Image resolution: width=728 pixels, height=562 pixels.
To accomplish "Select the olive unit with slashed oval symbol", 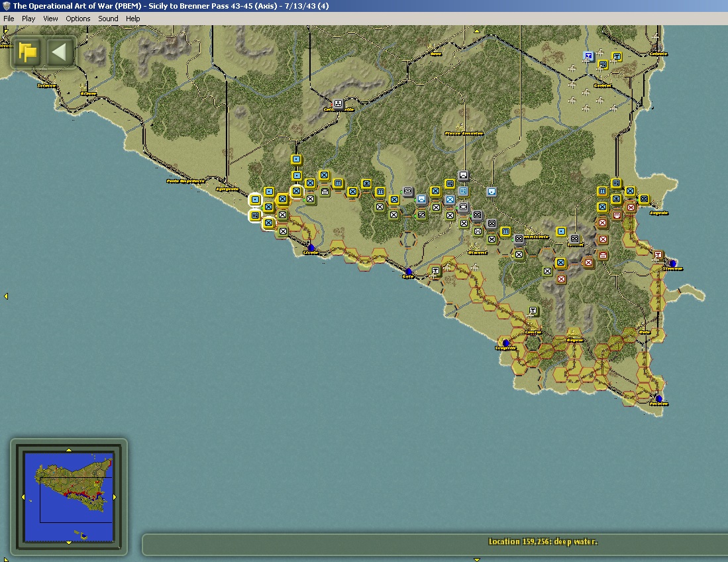I will [421, 215].
